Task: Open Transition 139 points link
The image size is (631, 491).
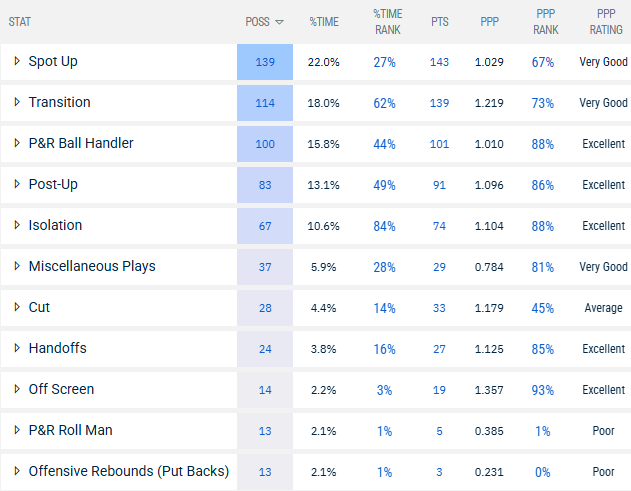Action: 439,103
